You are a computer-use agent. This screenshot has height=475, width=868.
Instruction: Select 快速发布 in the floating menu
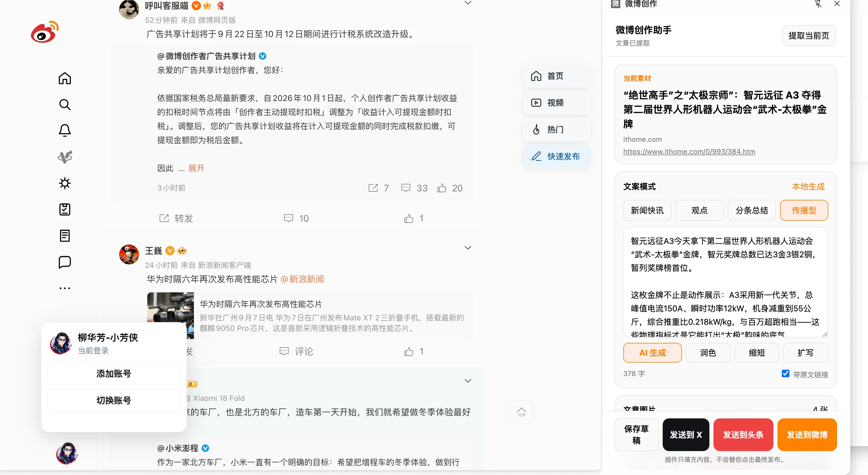tap(557, 157)
